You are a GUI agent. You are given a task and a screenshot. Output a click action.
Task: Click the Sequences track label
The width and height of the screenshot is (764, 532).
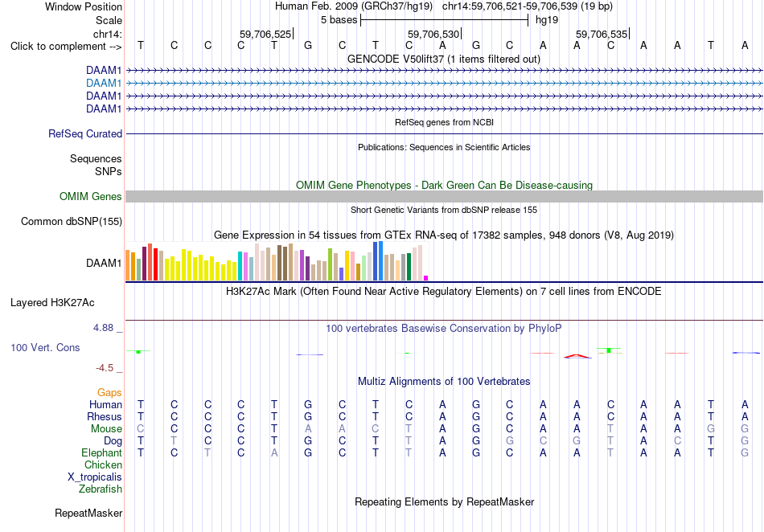(96, 158)
